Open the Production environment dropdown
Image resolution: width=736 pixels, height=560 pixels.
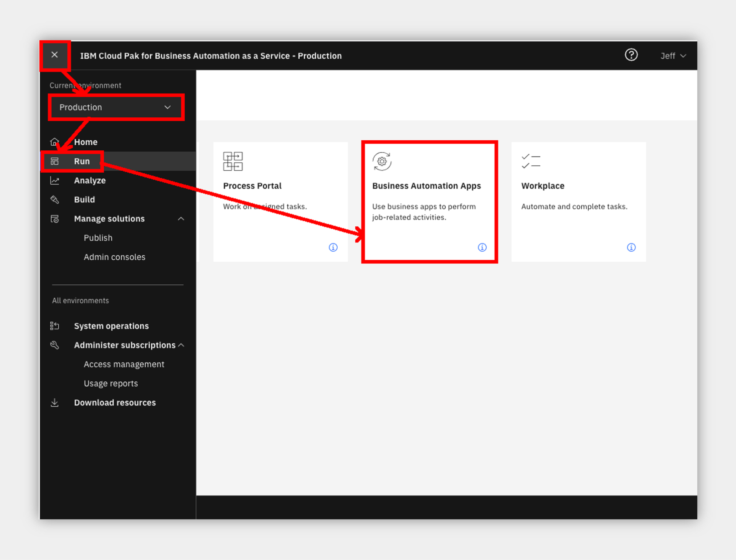pos(116,107)
